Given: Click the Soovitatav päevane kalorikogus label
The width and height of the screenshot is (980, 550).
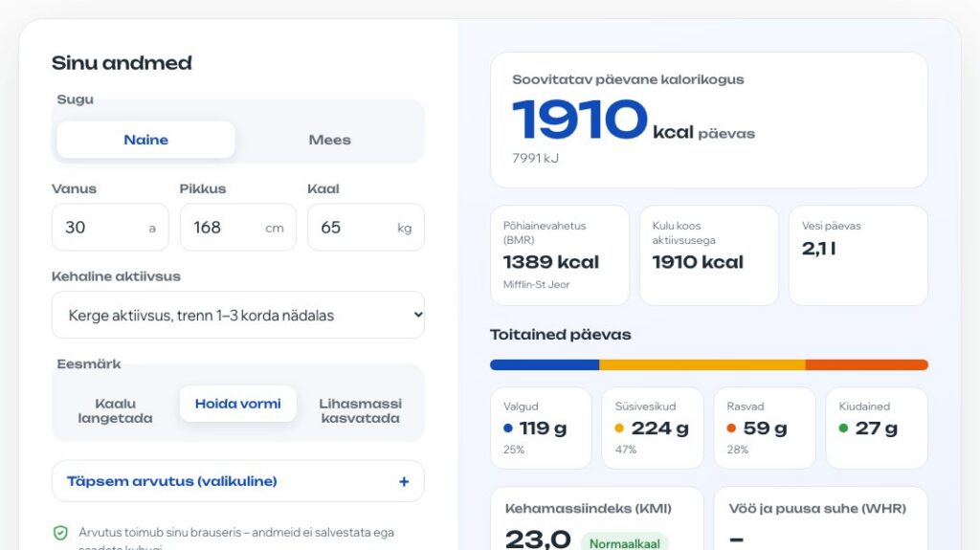Looking at the screenshot, I should [x=628, y=79].
